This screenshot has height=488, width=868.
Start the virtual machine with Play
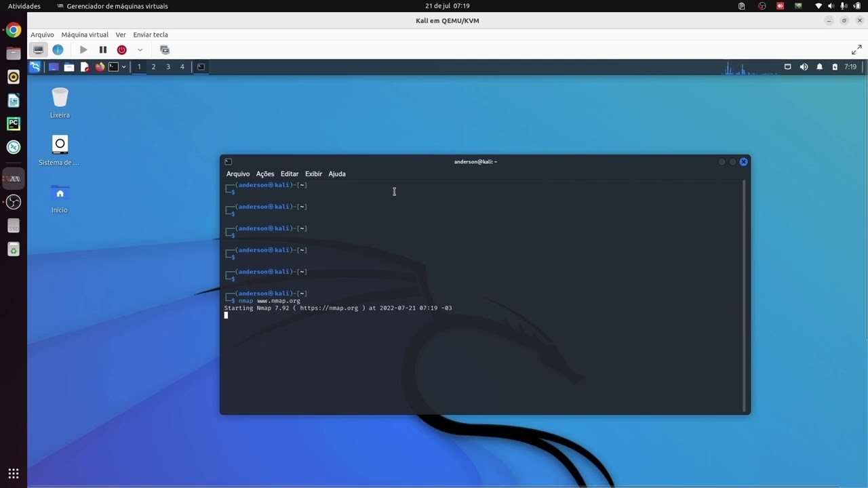(x=83, y=49)
